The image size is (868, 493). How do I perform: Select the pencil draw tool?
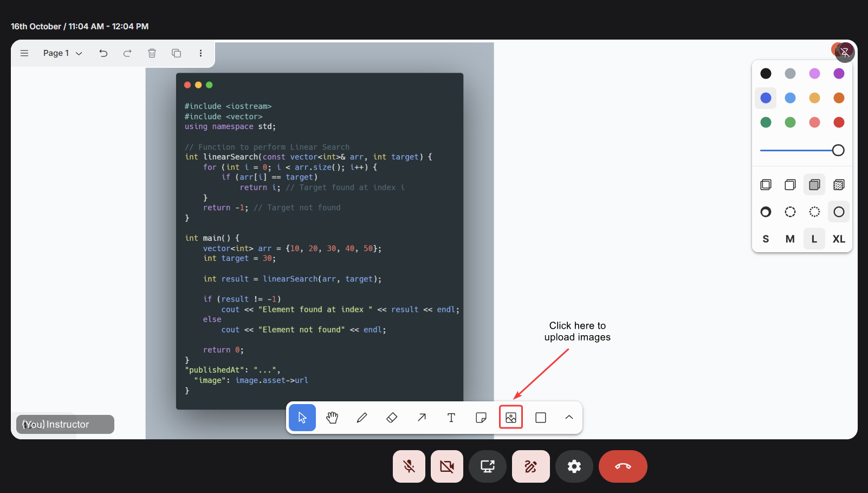[362, 418]
